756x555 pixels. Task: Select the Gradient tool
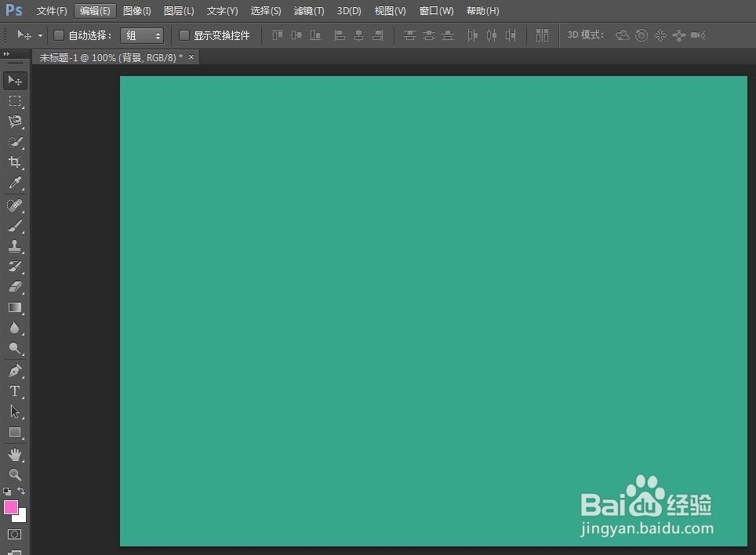15,307
